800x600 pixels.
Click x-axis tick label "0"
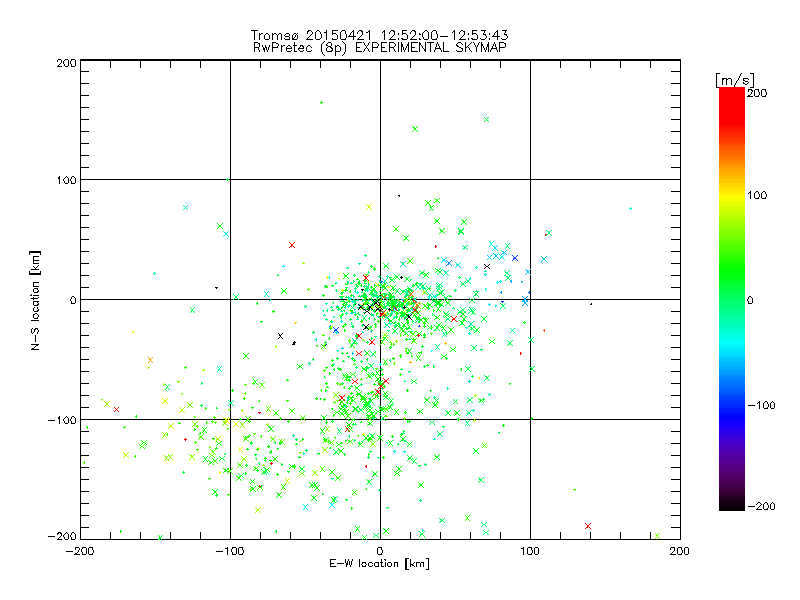(380, 551)
